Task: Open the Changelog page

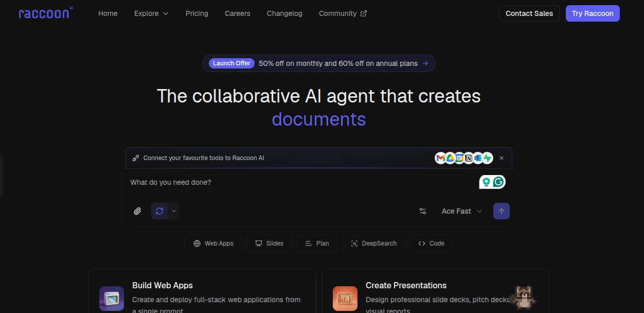Action: pyautogui.click(x=284, y=13)
